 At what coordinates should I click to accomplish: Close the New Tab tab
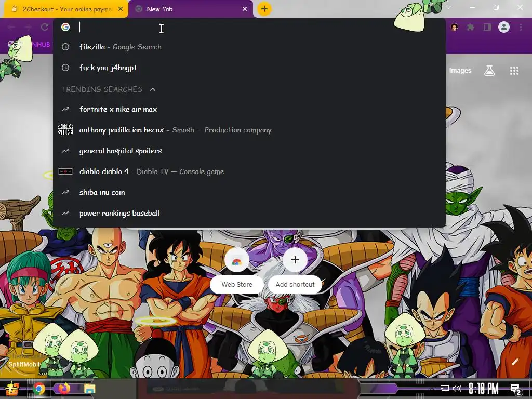(x=245, y=9)
